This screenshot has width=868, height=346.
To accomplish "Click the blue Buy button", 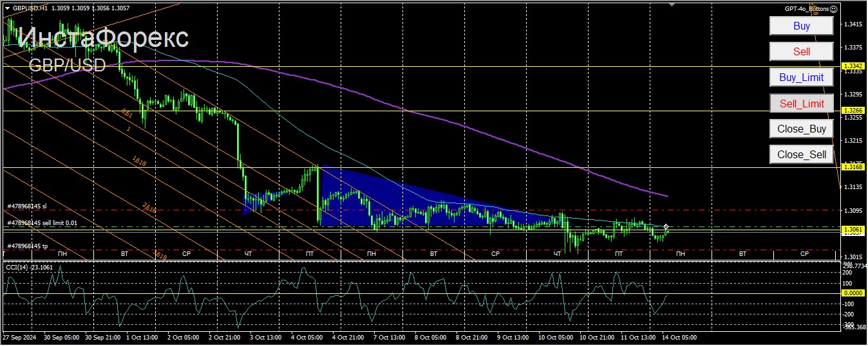I will (x=802, y=26).
